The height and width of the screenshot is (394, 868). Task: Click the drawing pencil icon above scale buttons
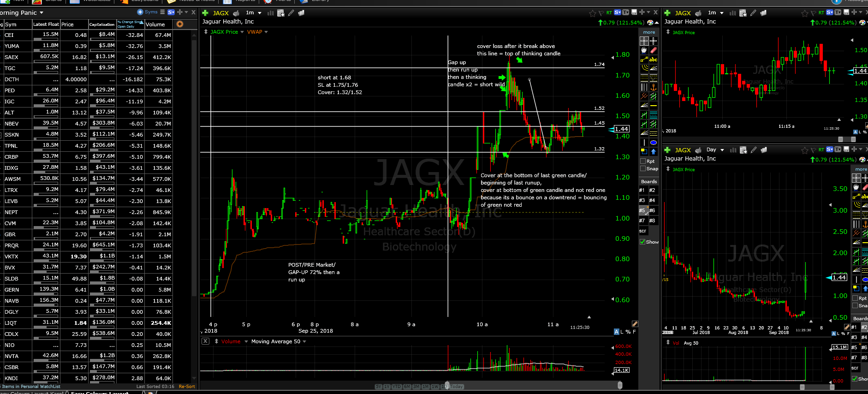tap(635, 324)
